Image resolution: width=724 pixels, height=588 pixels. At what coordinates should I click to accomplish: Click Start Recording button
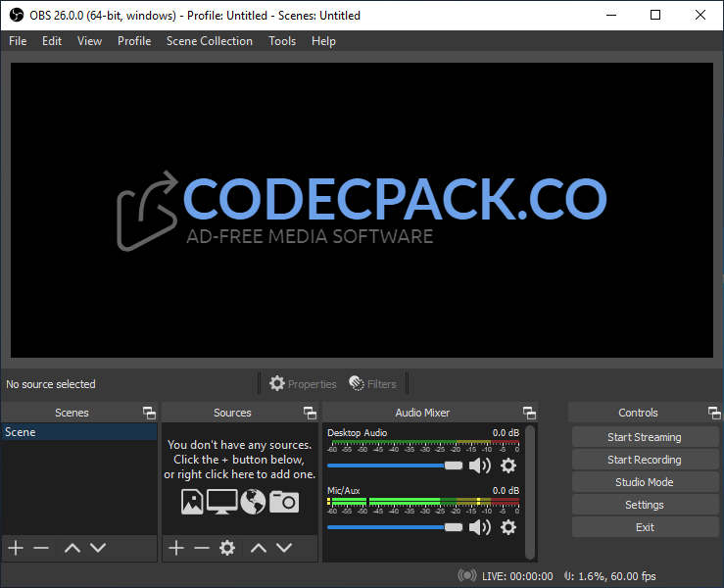coord(645,460)
